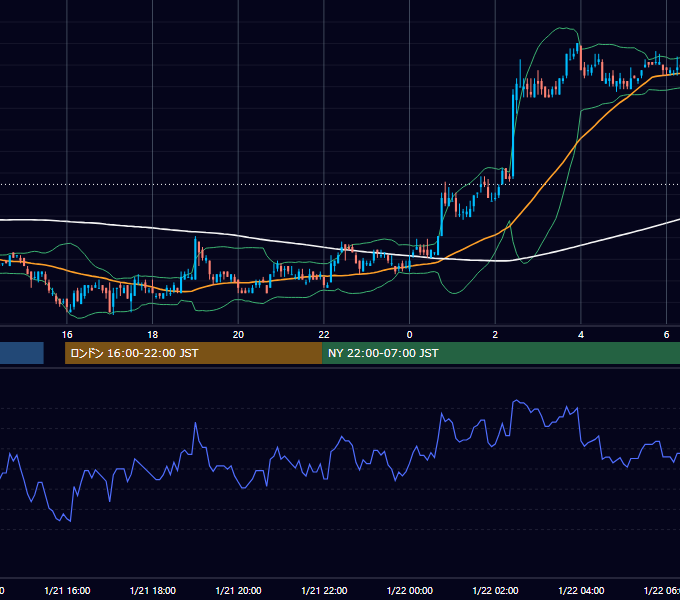Image resolution: width=680 pixels, height=600 pixels.
Task: Click the 1/22 02:00 indicator axis label
Action: click(495, 590)
